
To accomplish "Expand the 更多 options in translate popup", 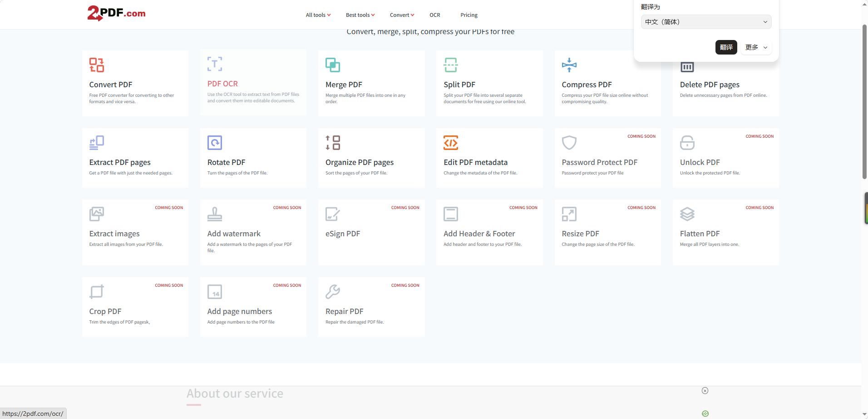I will 756,47.
